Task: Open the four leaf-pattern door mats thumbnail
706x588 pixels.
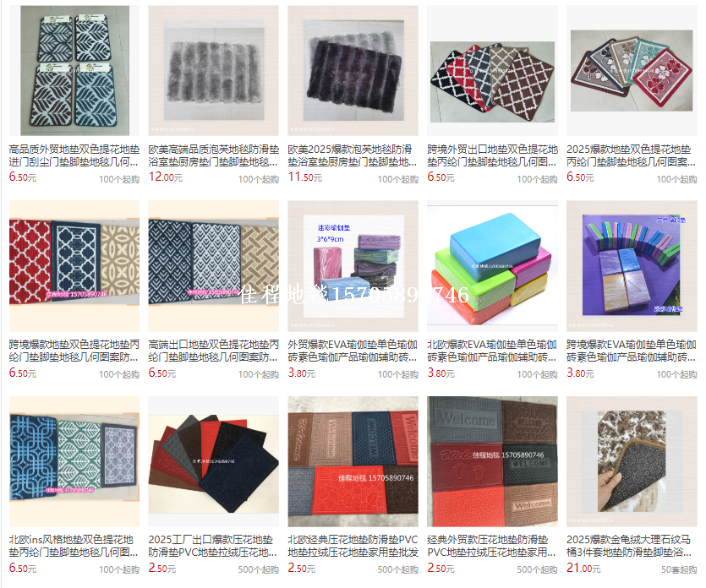Action: coord(74,71)
